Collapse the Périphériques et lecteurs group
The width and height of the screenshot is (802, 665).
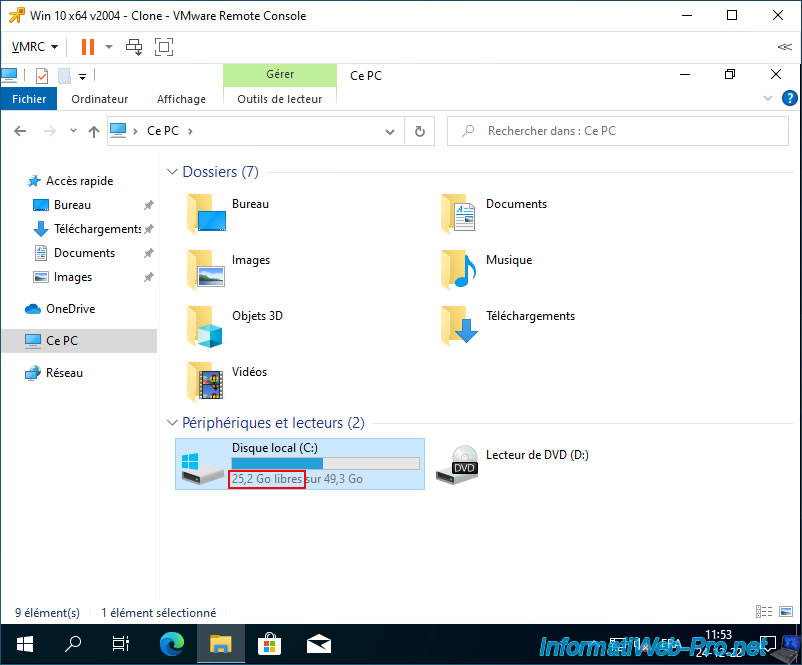(x=172, y=423)
